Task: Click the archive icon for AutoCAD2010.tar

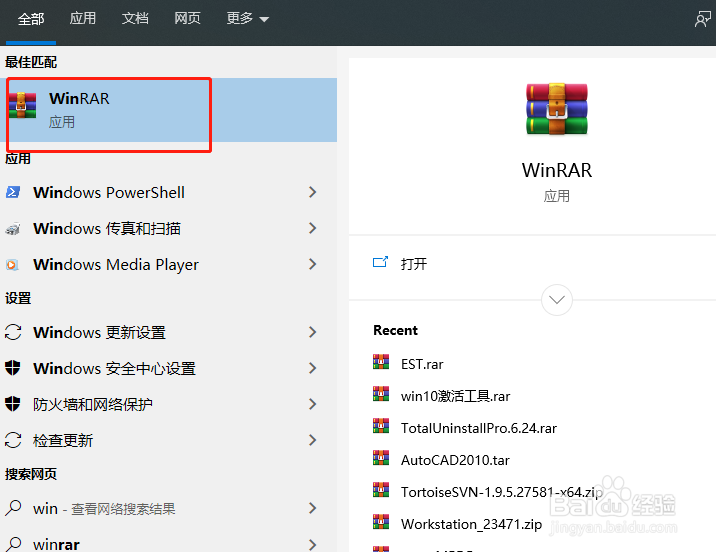Action: coord(381,458)
